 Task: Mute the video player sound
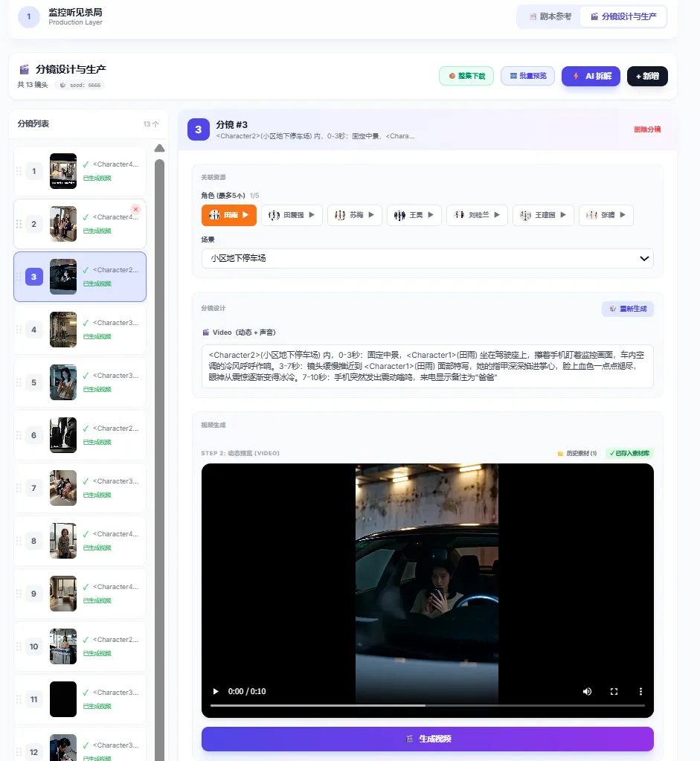click(587, 691)
